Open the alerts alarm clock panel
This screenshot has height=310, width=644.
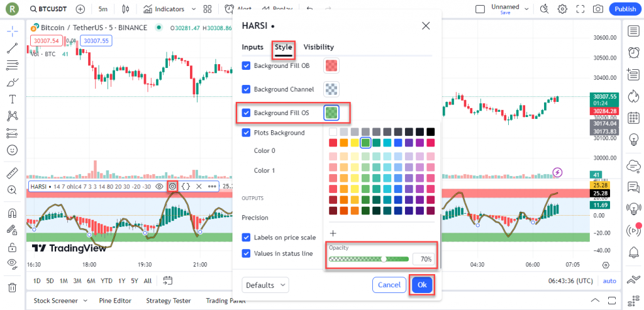(634, 52)
